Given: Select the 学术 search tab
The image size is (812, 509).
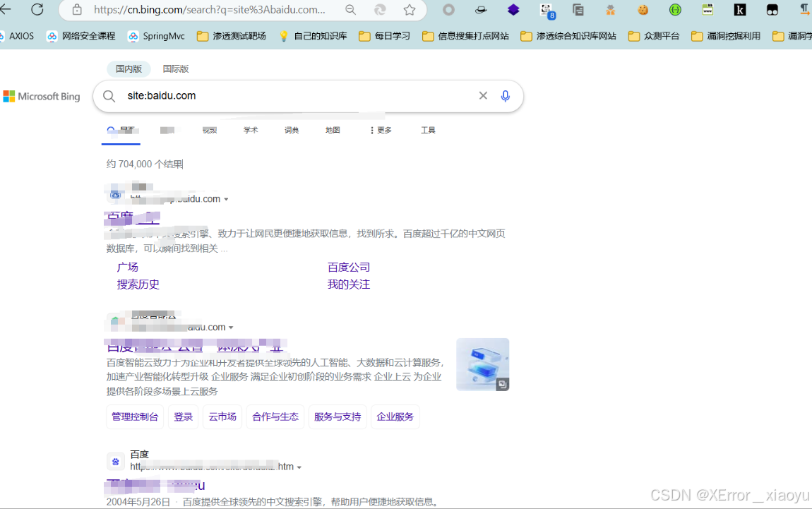Looking at the screenshot, I should coord(251,130).
